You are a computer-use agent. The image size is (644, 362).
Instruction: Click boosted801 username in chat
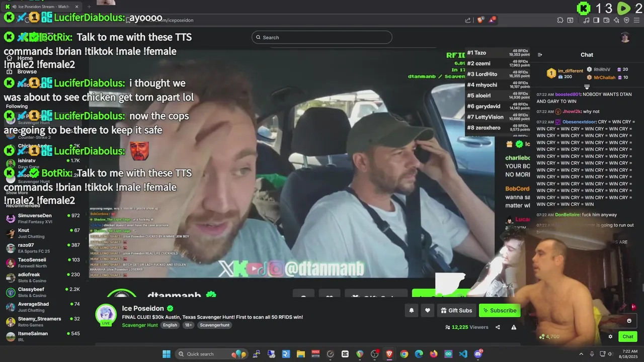click(568, 95)
